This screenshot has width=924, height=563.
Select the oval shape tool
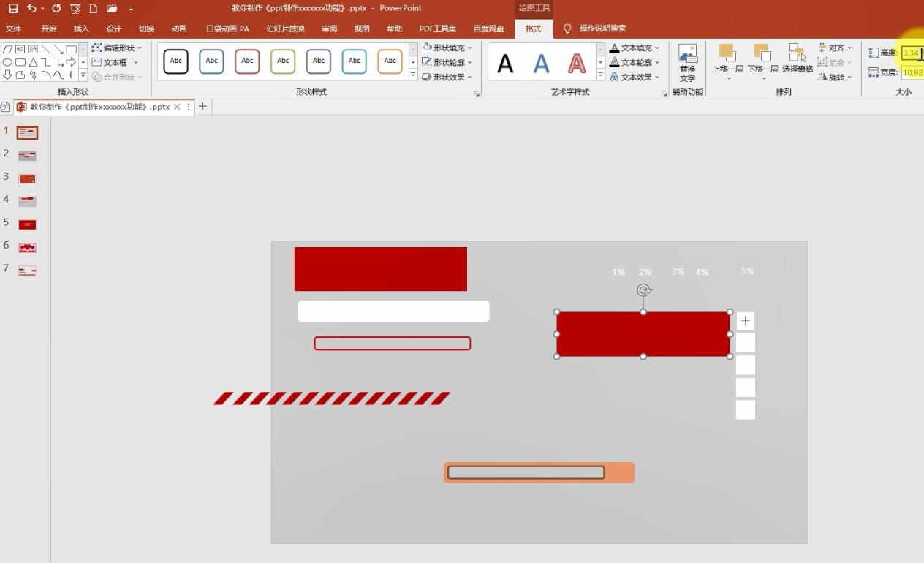point(7,62)
